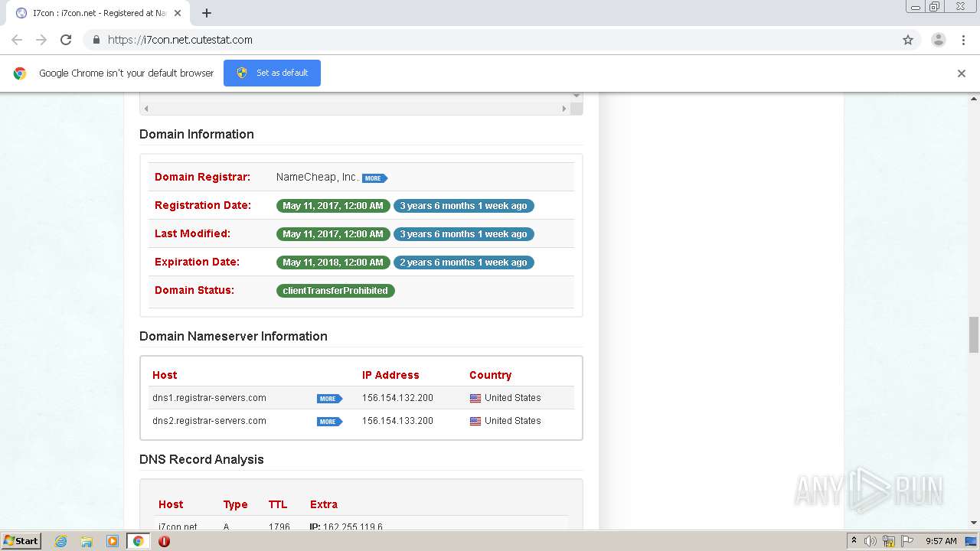Open the Windows Start menu
The image size is (980, 551).
click(x=21, y=541)
